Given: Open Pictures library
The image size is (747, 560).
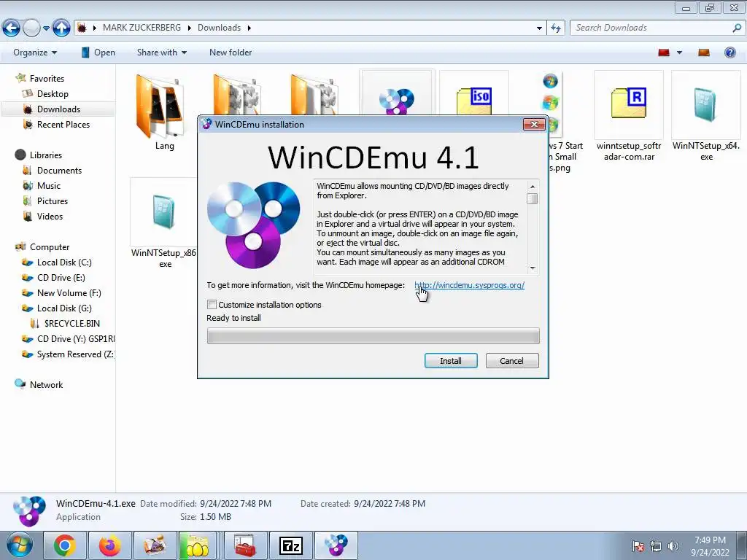Looking at the screenshot, I should (x=53, y=201).
